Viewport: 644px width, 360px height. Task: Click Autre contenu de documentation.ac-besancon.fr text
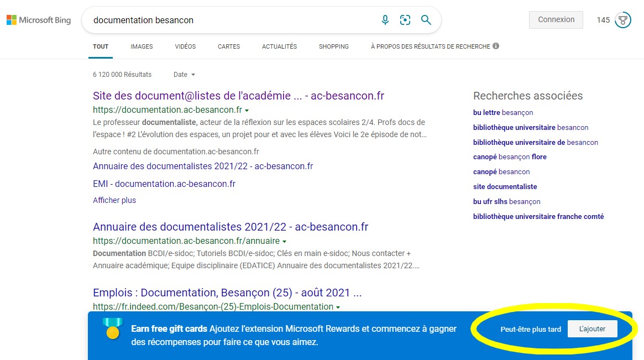pos(176,152)
